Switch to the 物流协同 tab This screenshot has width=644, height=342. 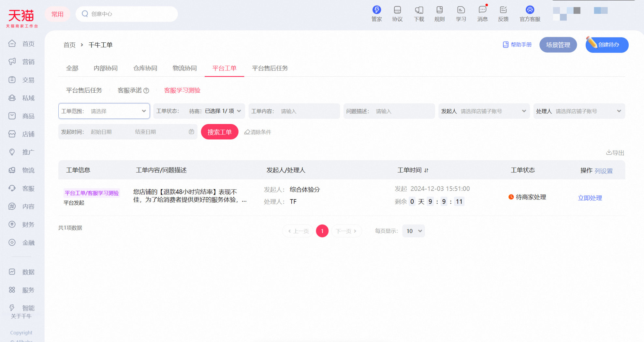[x=185, y=68]
